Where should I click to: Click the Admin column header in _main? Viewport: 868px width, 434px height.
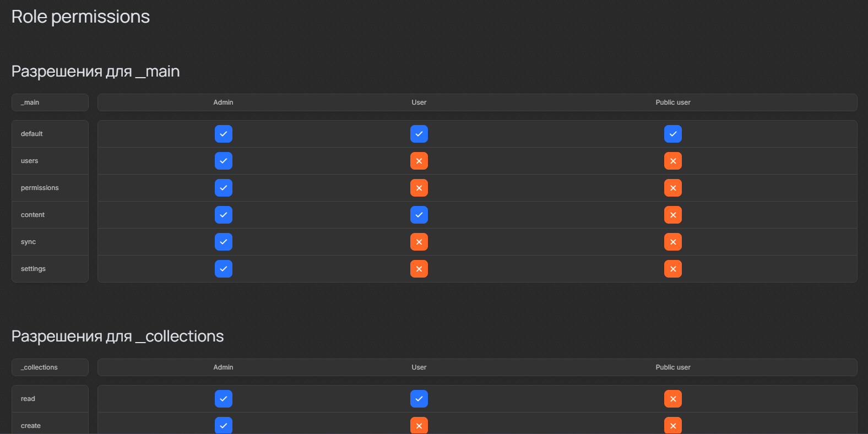tap(223, 102)
